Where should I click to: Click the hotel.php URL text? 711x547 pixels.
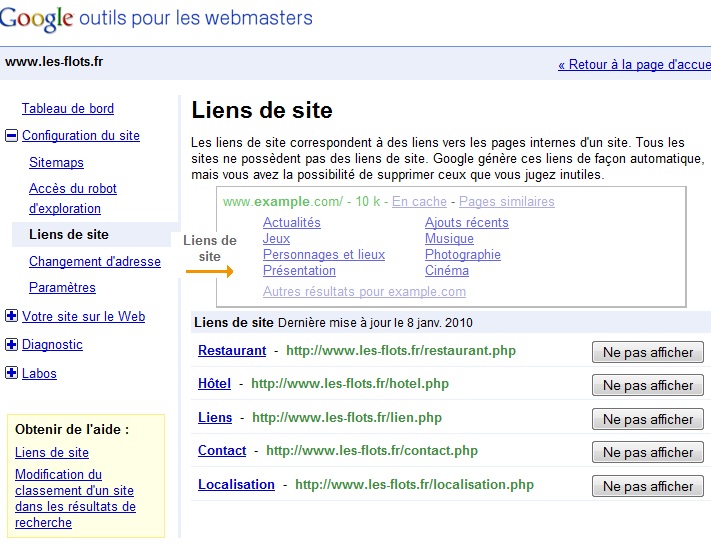350,384
